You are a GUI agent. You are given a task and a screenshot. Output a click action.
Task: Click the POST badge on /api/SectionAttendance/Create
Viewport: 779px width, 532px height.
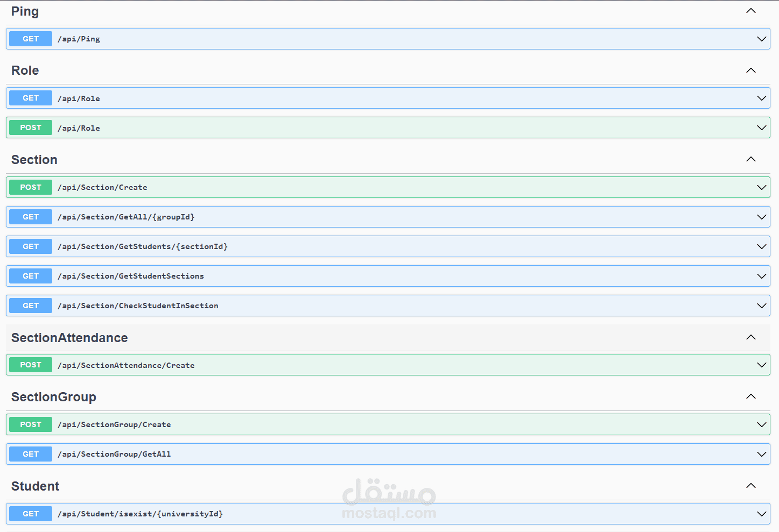[x=30, y=364]
